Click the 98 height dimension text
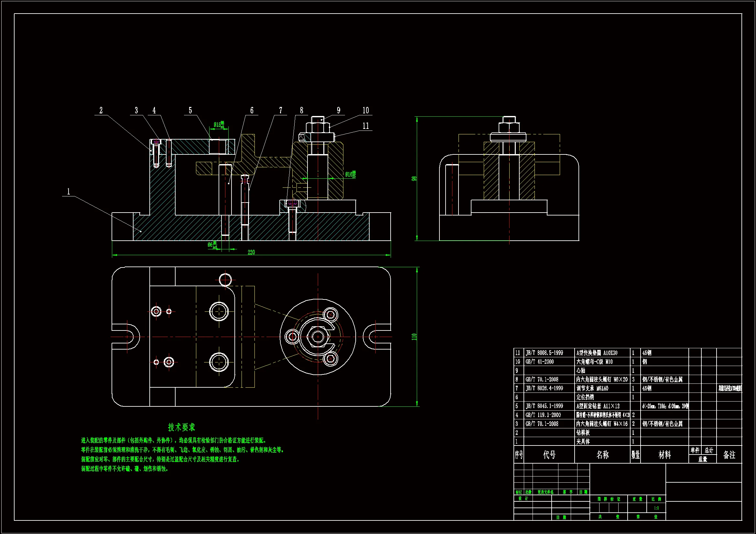756x534 pixels. [414, 178]
